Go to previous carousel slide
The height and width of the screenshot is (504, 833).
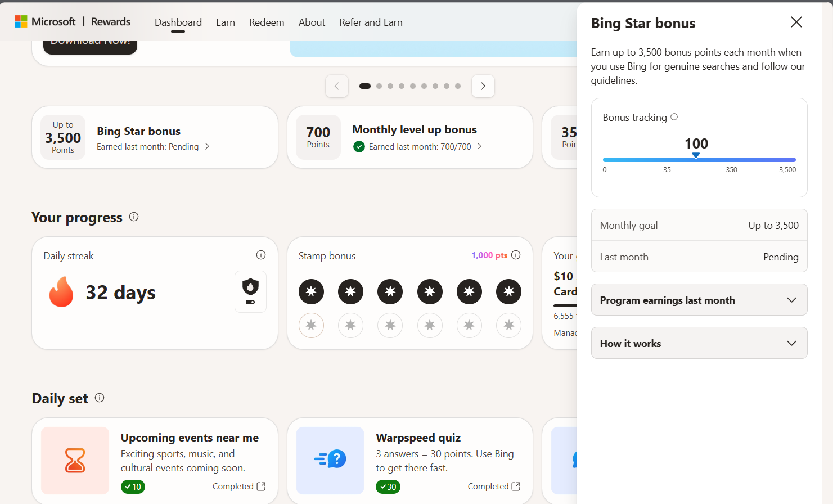point(337,86)
